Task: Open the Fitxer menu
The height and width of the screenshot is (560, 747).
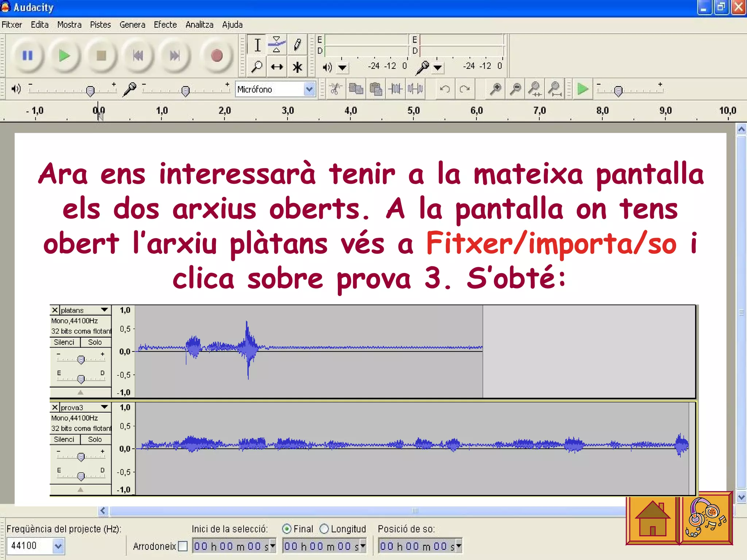Action: [12, 25]
